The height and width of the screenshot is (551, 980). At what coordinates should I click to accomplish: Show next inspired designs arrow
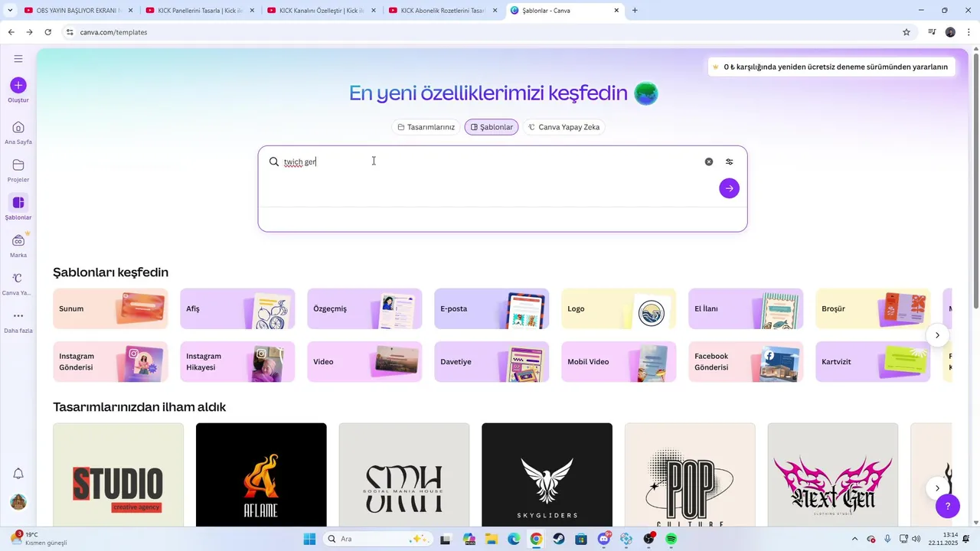[x=937, y=488]
